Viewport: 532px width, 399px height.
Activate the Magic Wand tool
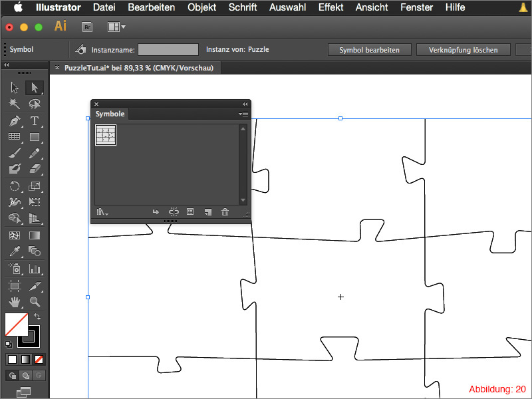[15, 104]
